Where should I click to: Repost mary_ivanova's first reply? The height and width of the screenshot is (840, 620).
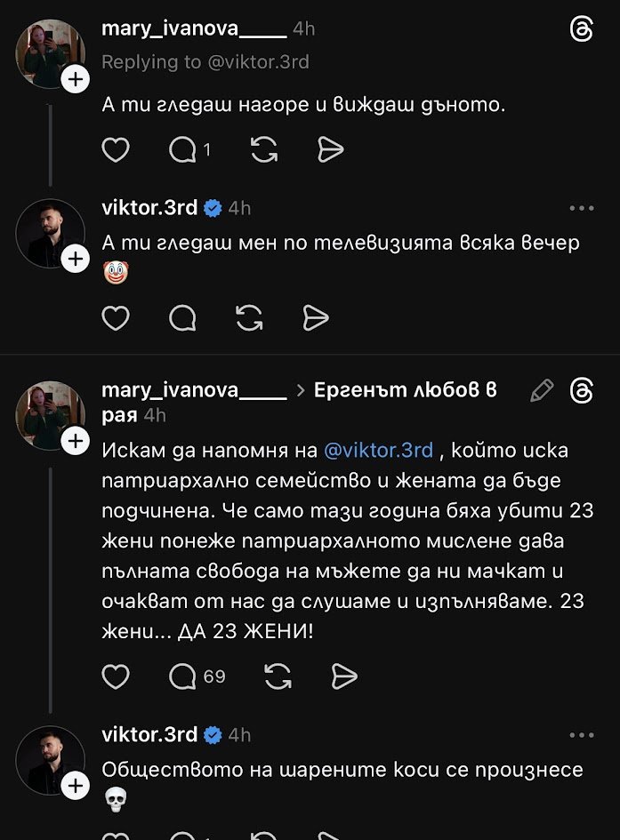(x=264, y=150)
